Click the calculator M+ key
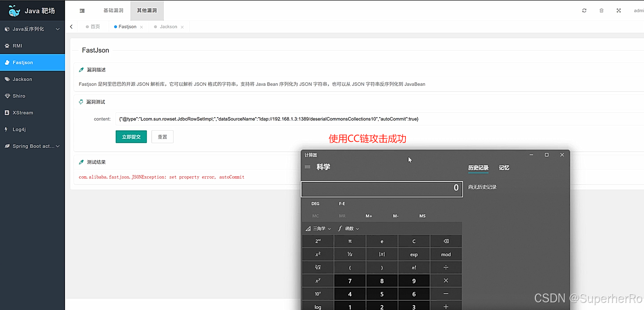644x310 pixels. pyautogui.click(x=369, y=216)
